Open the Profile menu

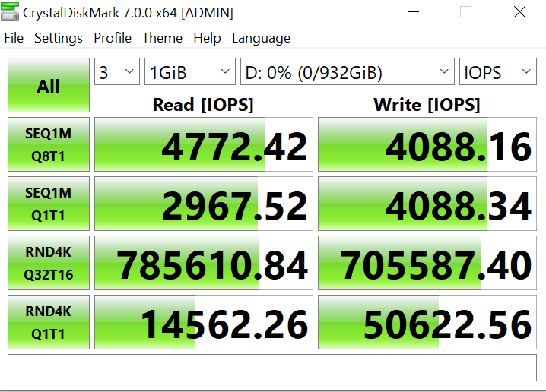tap(113, 38)
